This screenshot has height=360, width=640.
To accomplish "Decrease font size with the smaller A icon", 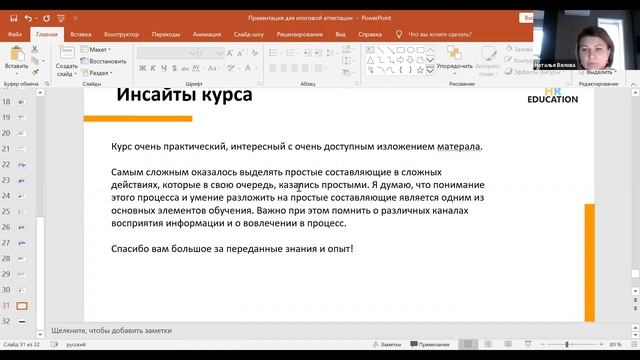I will (240, 53).
